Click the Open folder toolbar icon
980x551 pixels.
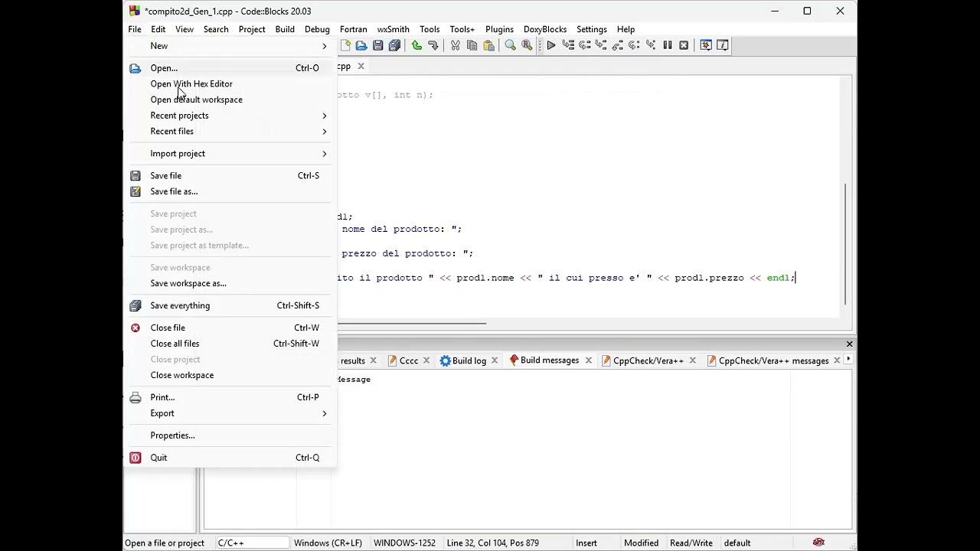(361, 46)
